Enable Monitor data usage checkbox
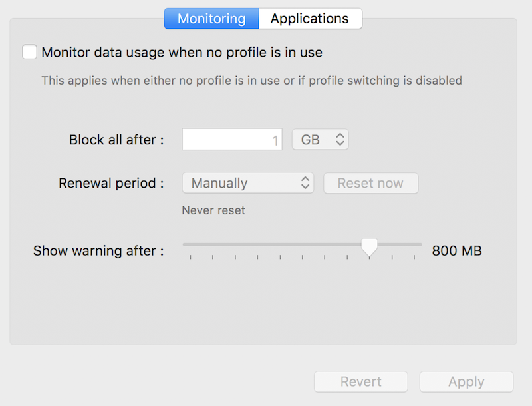The height and width of the screenshot is (406, 532). [29, 52]
